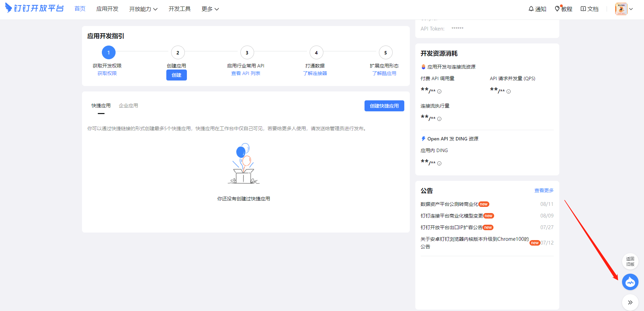The image size is (644, 311).
Task: Expand the 更多 dropdown menu
Action: tap(210, 9)
